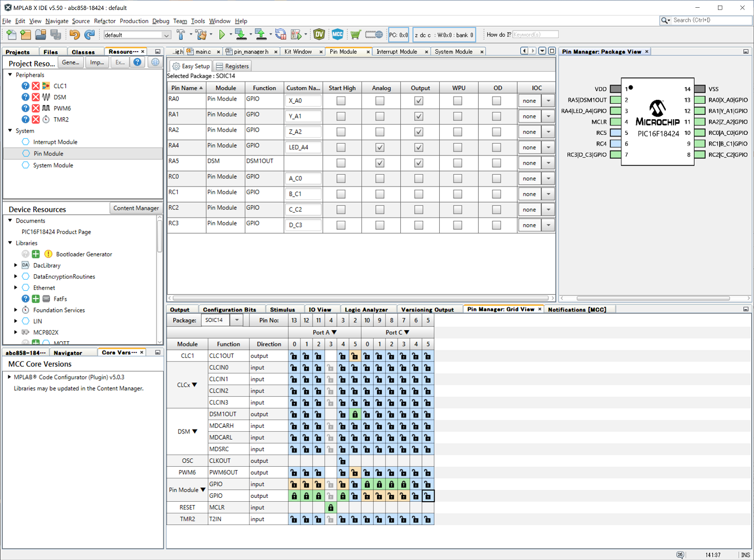
Task: Open the Production menu
Action: [x=134, y=21]
